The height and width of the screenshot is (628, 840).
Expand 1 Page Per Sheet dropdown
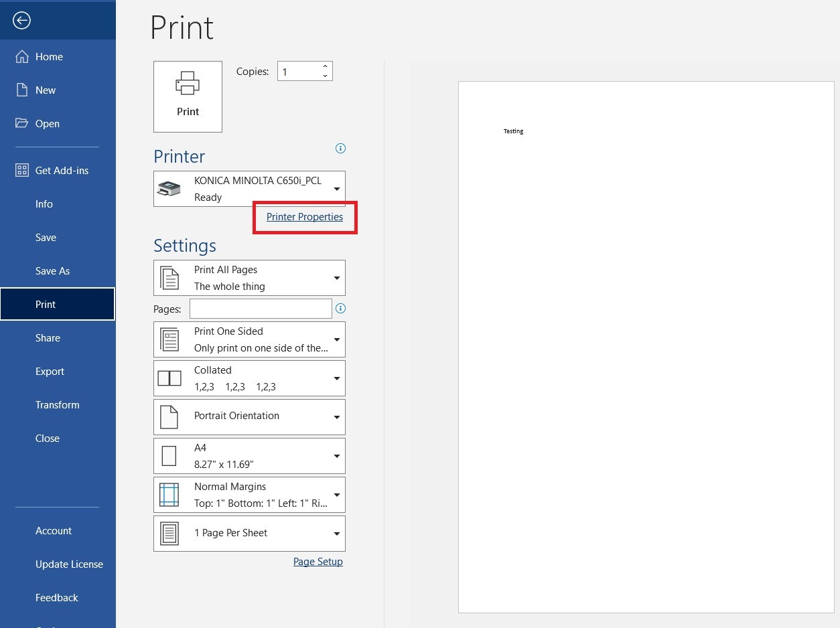(x=249, y=534)
